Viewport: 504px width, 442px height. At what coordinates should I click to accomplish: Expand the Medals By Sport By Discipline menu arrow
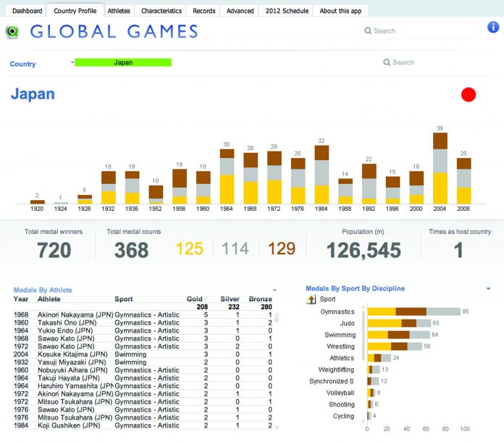click(489, 288)
